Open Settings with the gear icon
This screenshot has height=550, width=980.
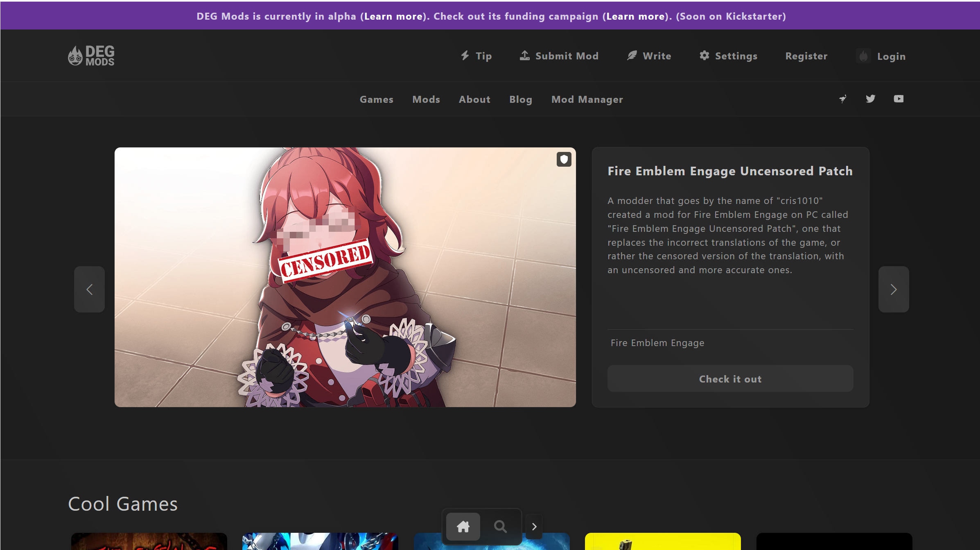coord(728,56)
